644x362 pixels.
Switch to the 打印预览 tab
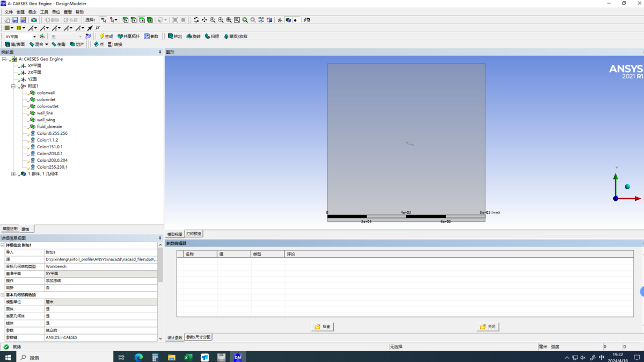point(193,234)
